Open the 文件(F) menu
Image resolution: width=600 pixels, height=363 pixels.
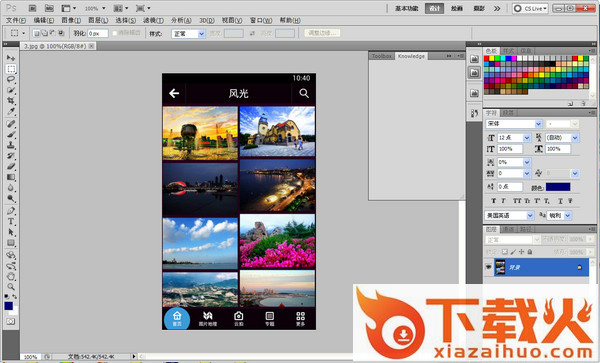point(15,20)
